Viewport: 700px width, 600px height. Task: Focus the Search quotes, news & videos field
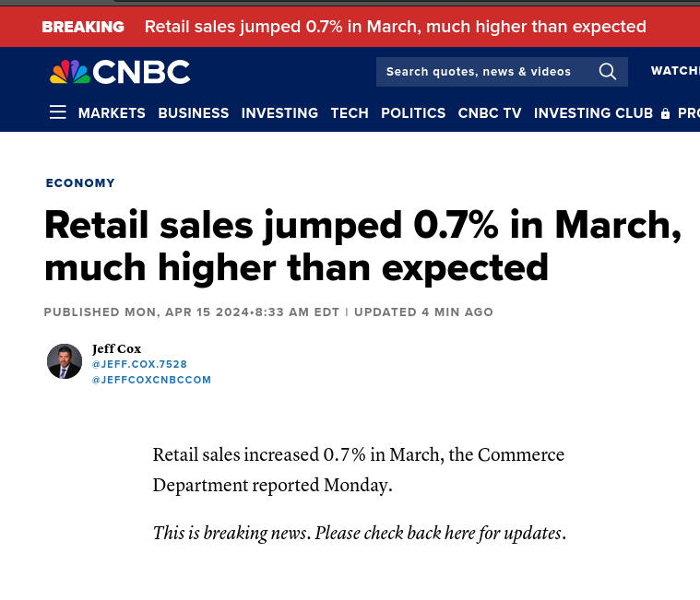(502, 72)
